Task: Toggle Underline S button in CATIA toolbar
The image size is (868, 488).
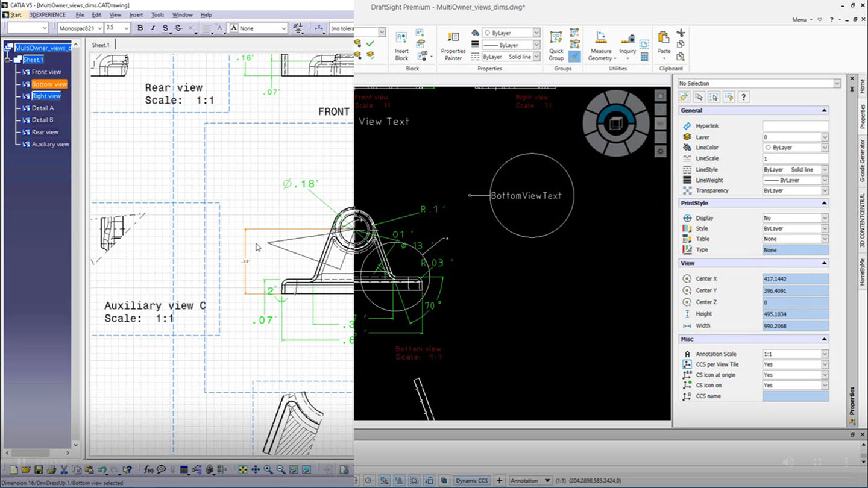Action: coord(165,28)
